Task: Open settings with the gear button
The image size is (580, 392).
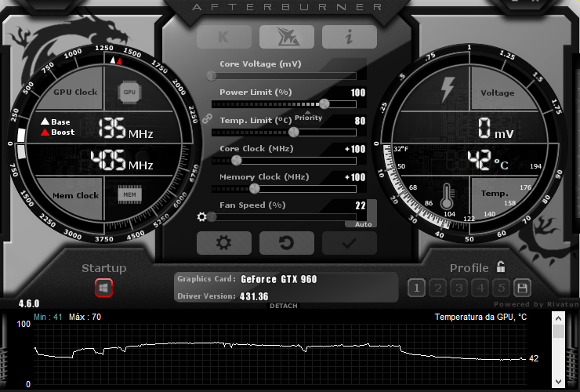Action: [224, 243]
